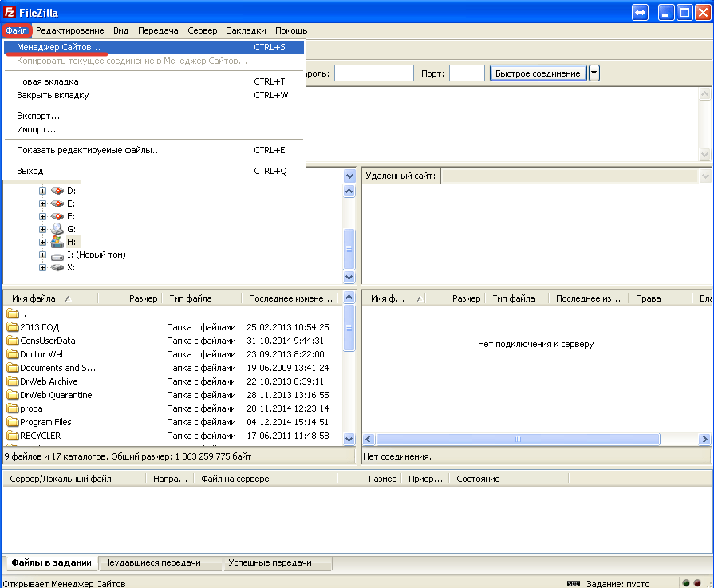Screen dimensions: 714x588
Task: Open Показать редактируемые файлы…
Action: [x=154, y=150]
